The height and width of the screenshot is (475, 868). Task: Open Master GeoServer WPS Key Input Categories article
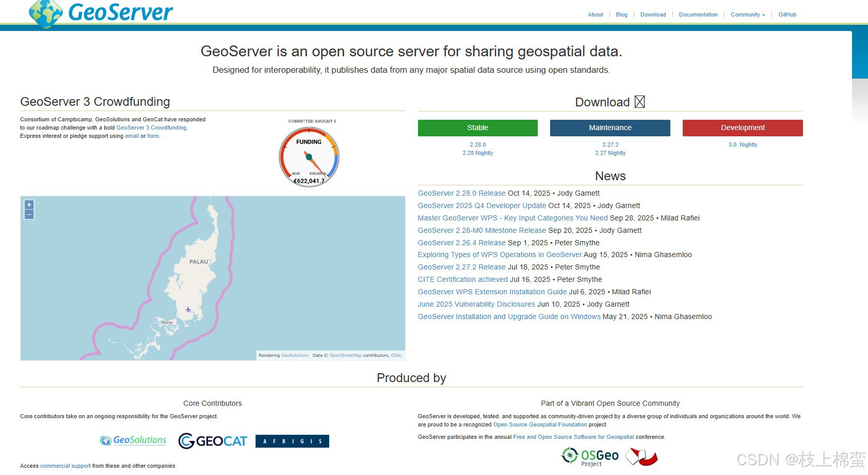pyautogui.click(x=513, y=218)
